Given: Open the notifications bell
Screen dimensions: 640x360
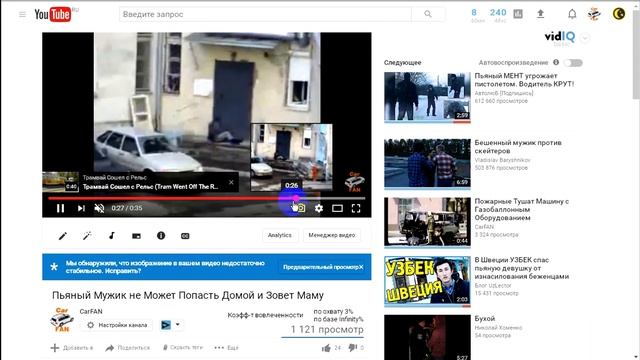Looking at the screenshot, I should pyautogui.click(x=572, y=14).
